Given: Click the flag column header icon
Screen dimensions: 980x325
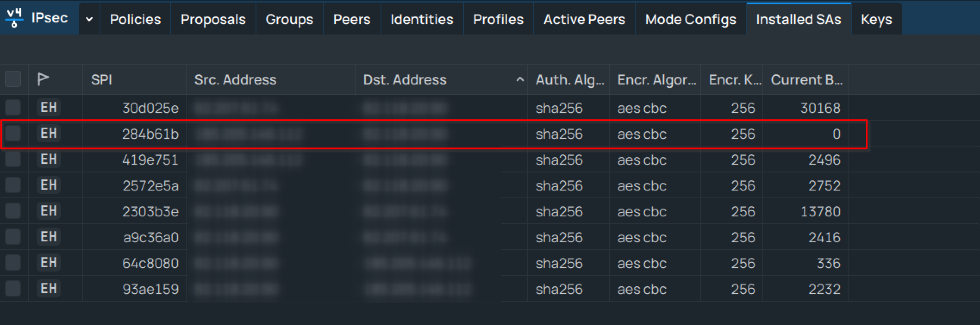Looking at the screenshot, I should (x=43, y=79).
